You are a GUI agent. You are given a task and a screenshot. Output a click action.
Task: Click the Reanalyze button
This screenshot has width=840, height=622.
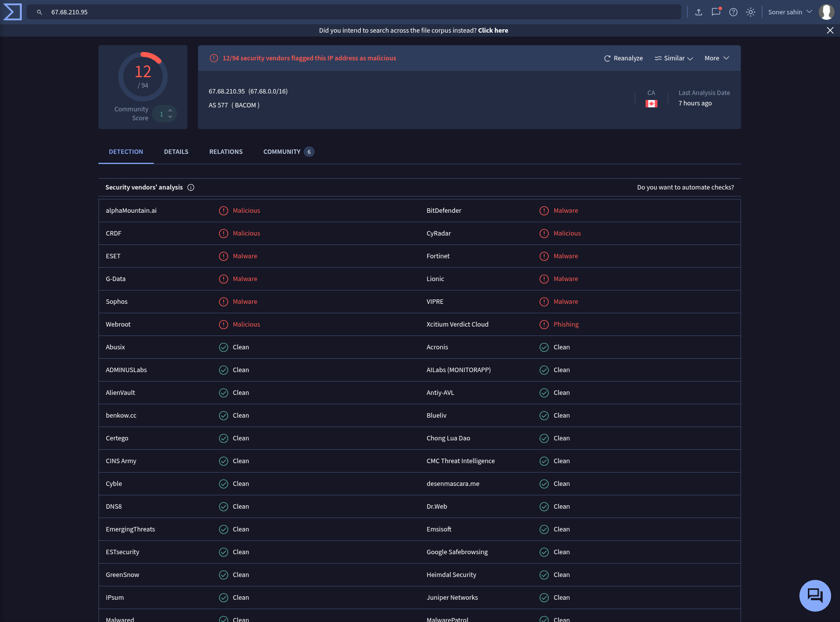623,58
